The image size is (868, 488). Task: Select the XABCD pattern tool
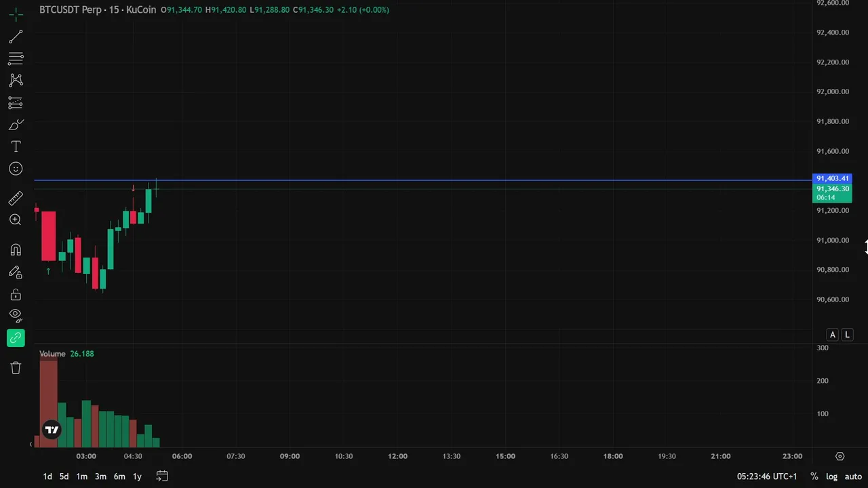(x=16, y=80)
